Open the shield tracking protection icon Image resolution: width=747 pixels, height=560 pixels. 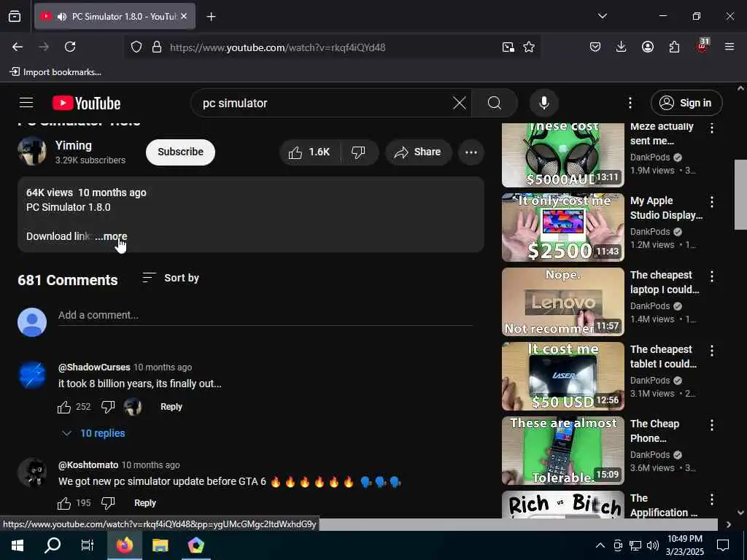click(136, 47)
